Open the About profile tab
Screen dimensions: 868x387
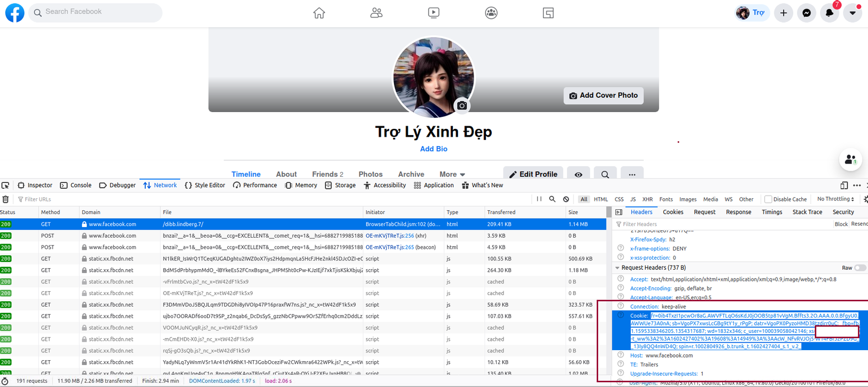tap(286, 175)
